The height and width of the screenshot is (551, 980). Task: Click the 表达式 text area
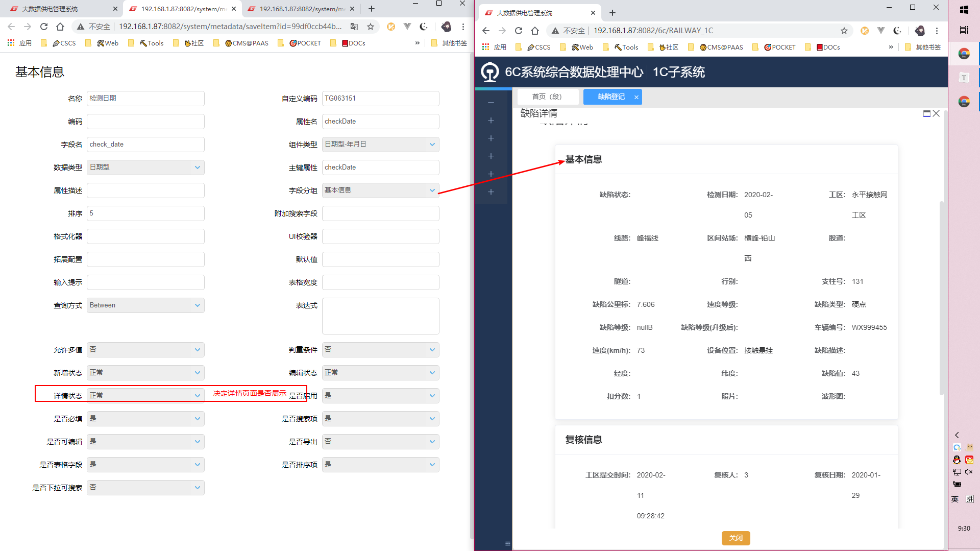click(380, 316)
